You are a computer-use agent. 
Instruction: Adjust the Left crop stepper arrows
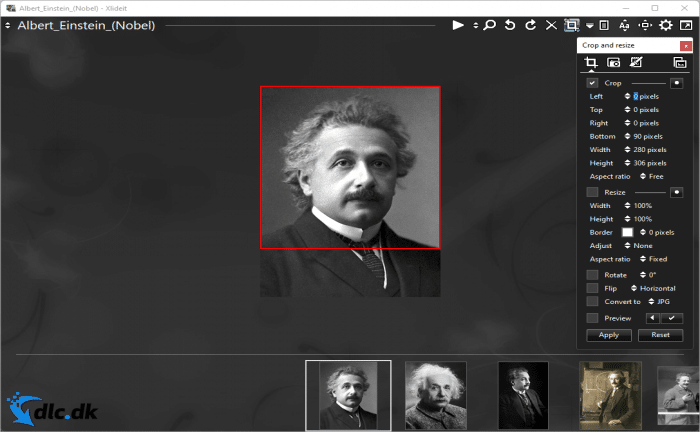coord(627,96)
